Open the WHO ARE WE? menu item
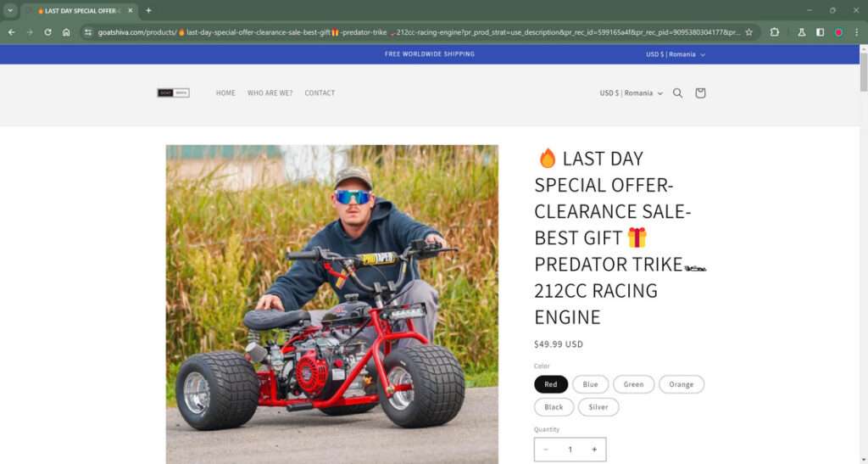 tap(270, 93)
